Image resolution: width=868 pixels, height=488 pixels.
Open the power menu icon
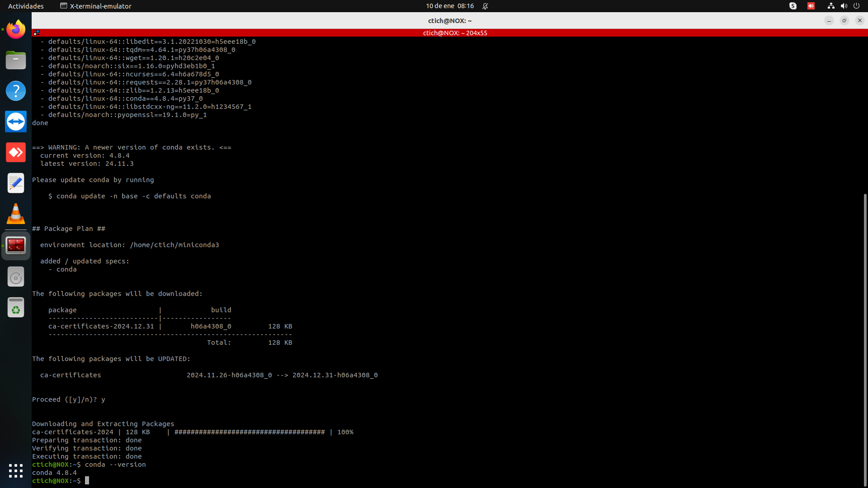tap(856, 6)
